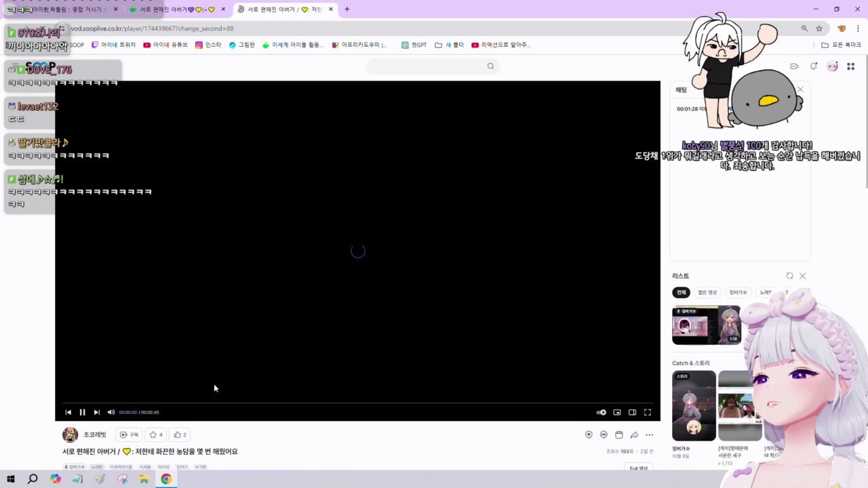Open the 초코레빗 channel name link
The height and width of the screenshot is (488, 868).
pyautogui.click(x=95, y=434)
